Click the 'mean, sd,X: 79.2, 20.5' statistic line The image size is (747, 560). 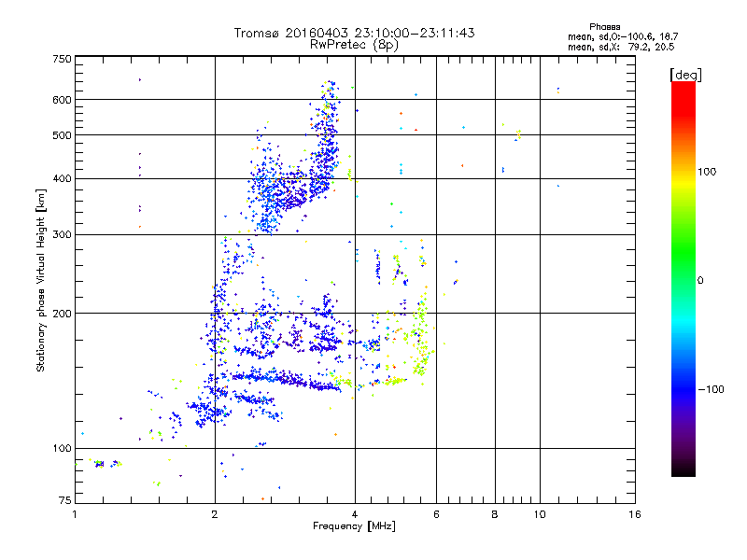(621, 47)
